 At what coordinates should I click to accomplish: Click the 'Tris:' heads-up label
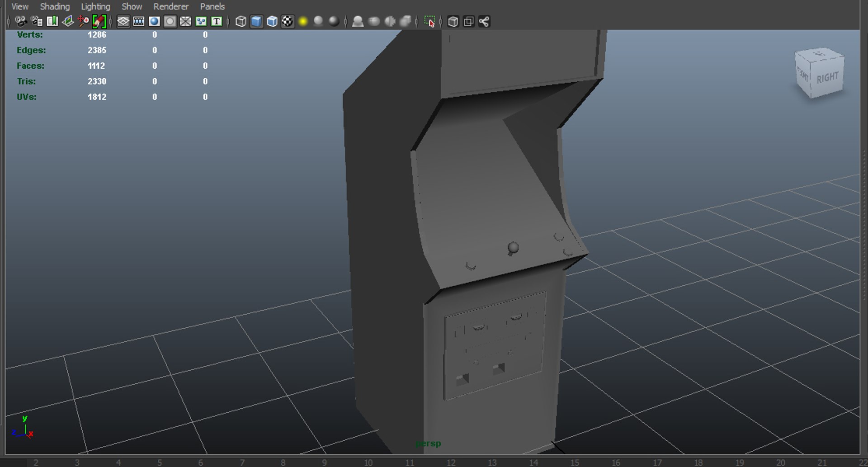pos(26,81)
